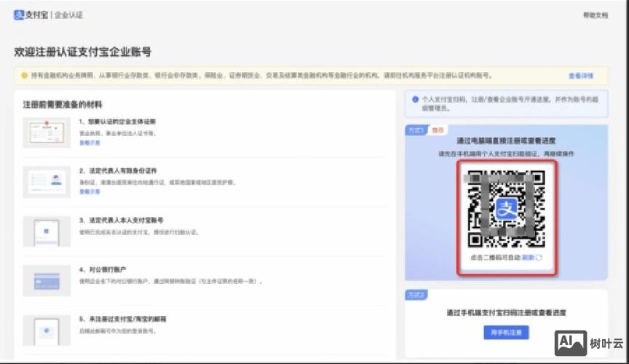Click title 未注册过支付宝/淘宝的邮箱

[x=122, y=319]
